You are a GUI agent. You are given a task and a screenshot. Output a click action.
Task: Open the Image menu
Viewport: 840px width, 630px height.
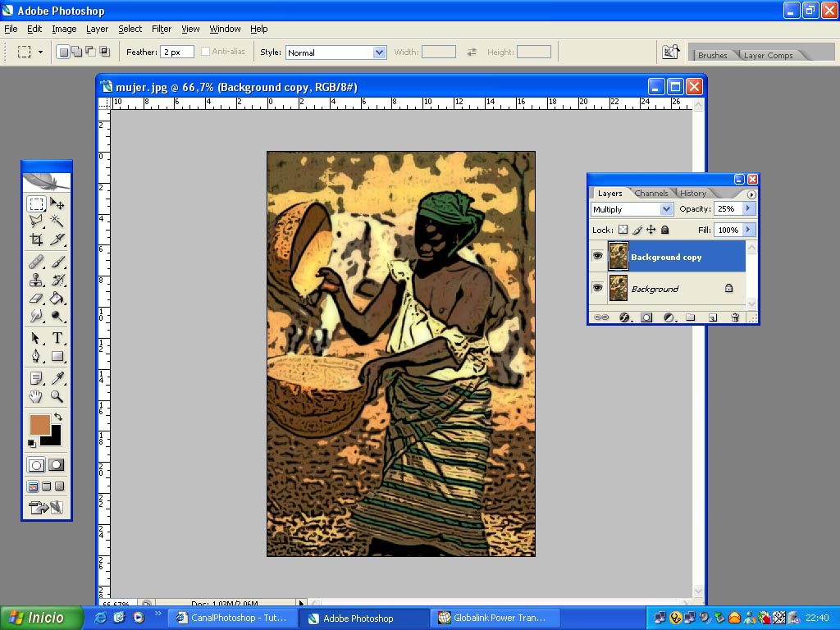pyautogui.click(x=64, y=29)
